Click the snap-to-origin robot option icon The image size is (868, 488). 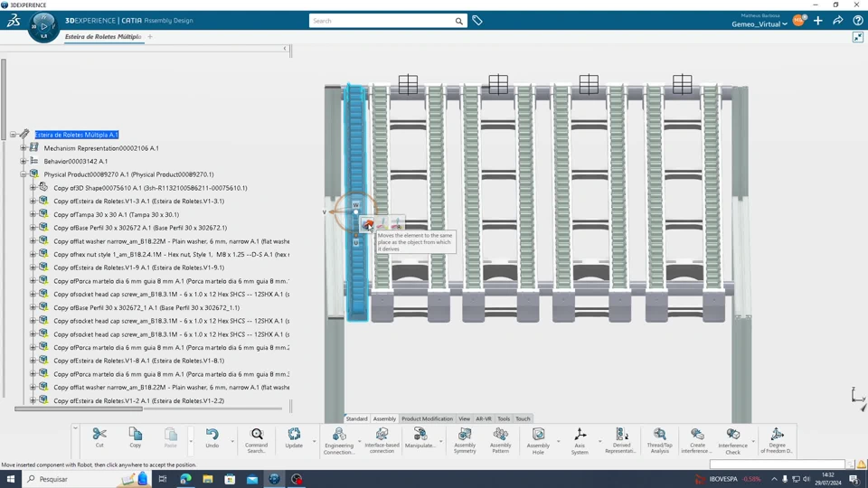(x=368, y=223)
